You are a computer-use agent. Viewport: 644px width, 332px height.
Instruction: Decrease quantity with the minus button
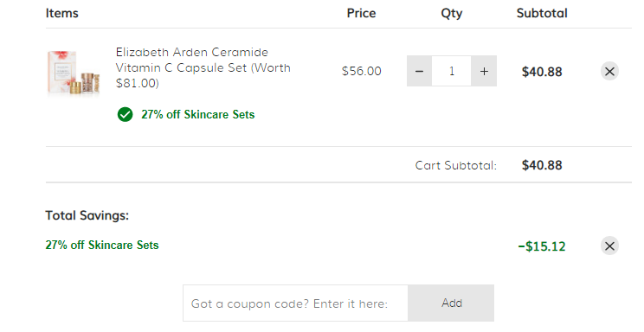pyautogui.click(x=419, y=71)
